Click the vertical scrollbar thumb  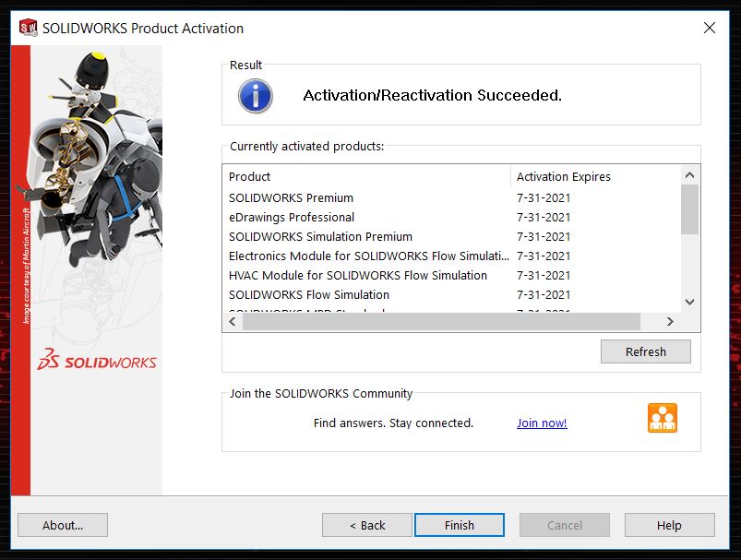pos(689,209)
